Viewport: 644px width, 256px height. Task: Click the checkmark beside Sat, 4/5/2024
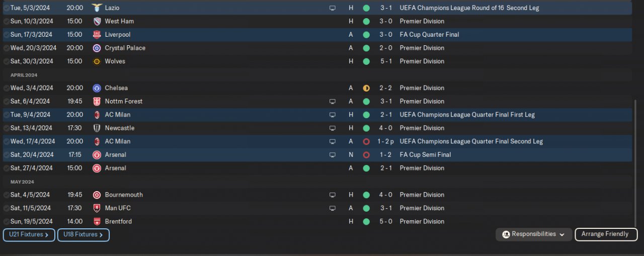click(6, 195)
